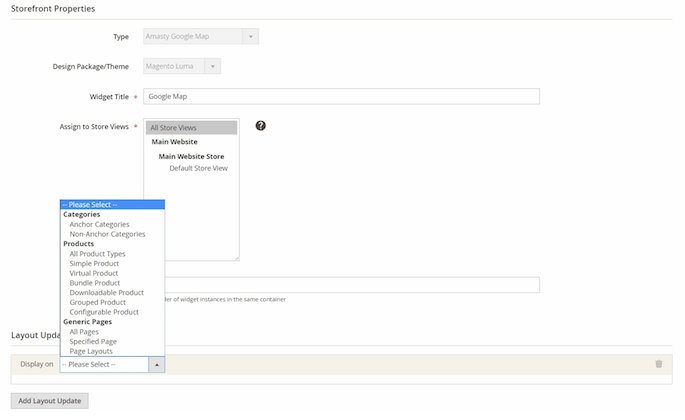Delete layout update via trash icon
The image size is (685, 420).
(x=658, y=364)
